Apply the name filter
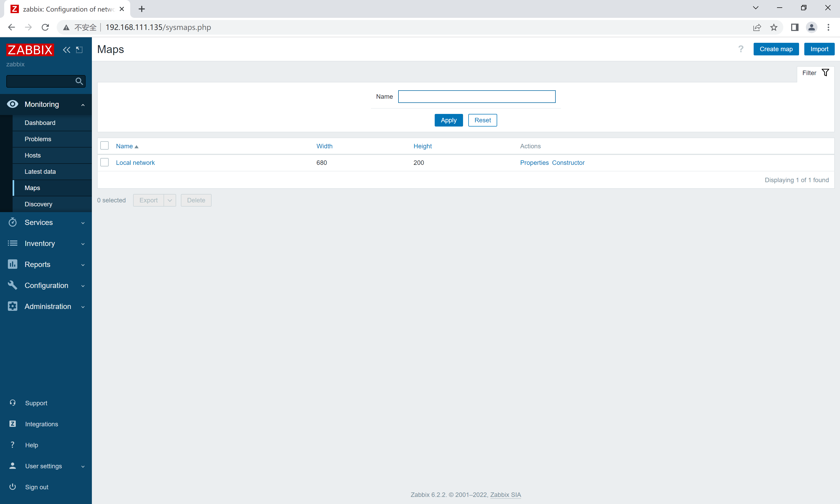The width and height of the screenshot is (840, 504). (x=449, y=120)
